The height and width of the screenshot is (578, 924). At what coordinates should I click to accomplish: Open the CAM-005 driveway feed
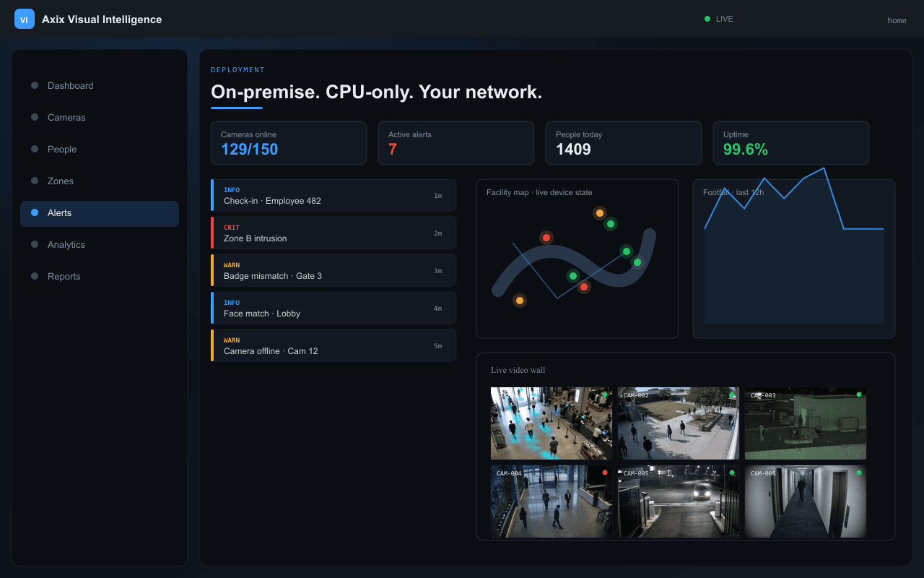(679, 501)
